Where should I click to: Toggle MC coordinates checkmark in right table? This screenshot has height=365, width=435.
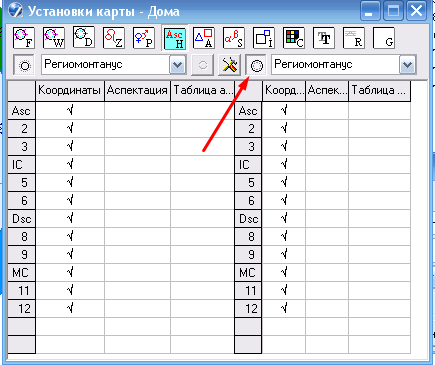(284, 272)
